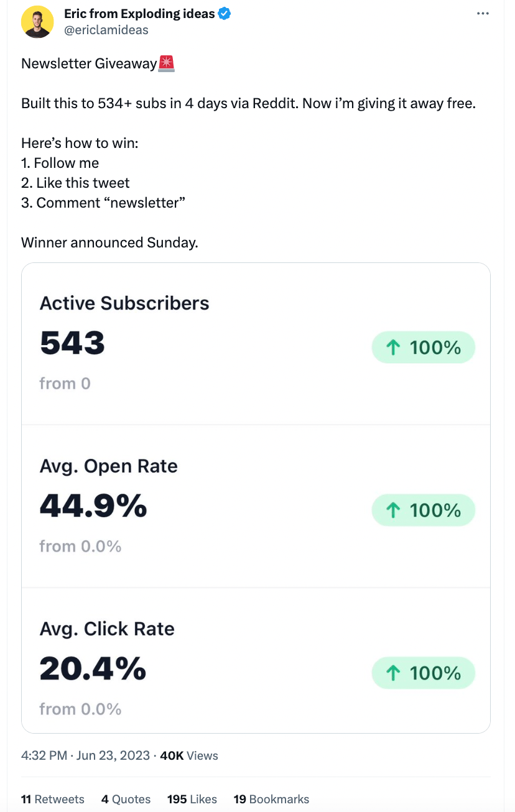The image size is (515, 812).
Task: Click the "Winner announced Sunday." line
Action: [x=109, y=242]
